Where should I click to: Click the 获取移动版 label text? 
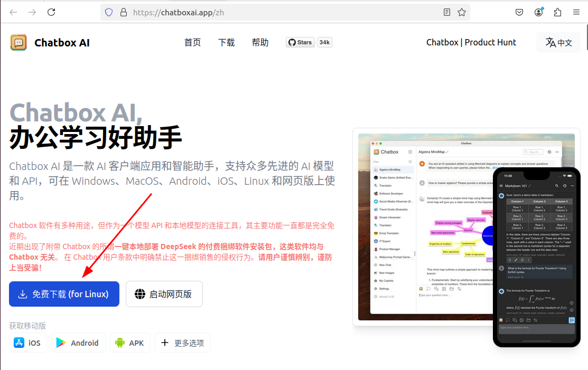pos(28,326)
